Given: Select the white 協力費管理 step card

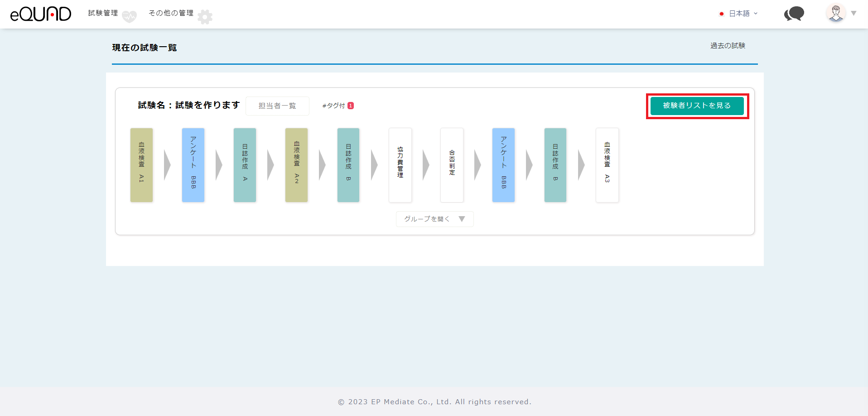Looking at the screenshot, I should tap(400, 165).
